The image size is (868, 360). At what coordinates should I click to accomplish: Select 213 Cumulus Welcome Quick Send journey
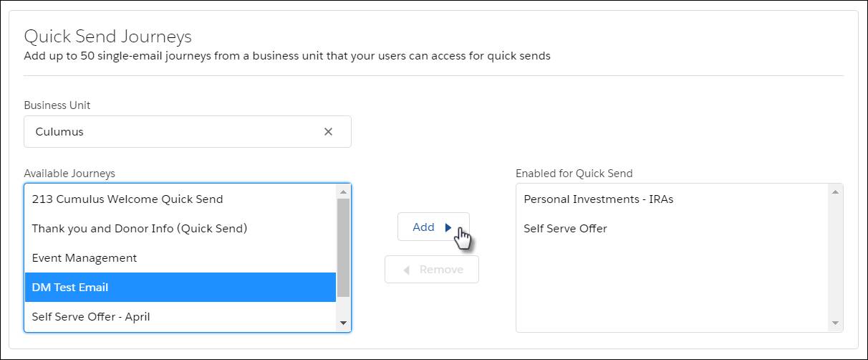pyautogui.click(x=180, y=199)
